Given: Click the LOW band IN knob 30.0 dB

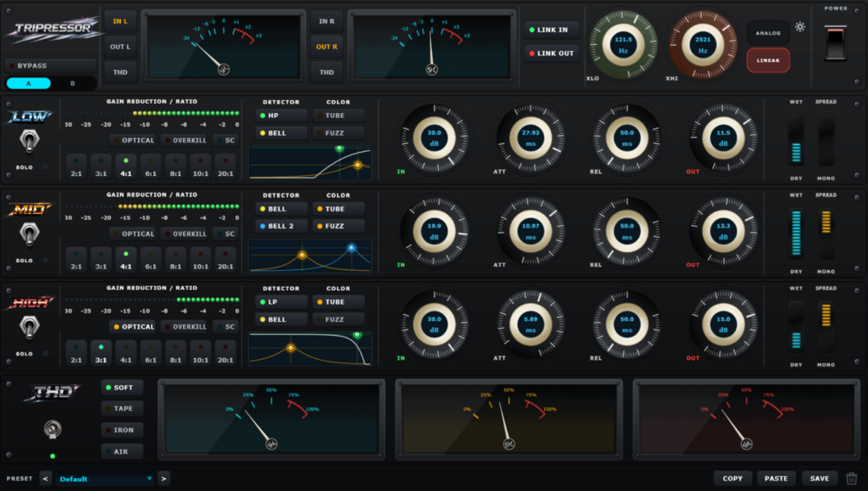Looking at the screenshot, I should (434, 138).
